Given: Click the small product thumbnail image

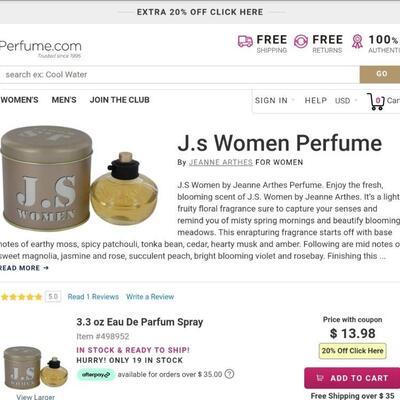Looking at the screenshot, I should 35,368.
